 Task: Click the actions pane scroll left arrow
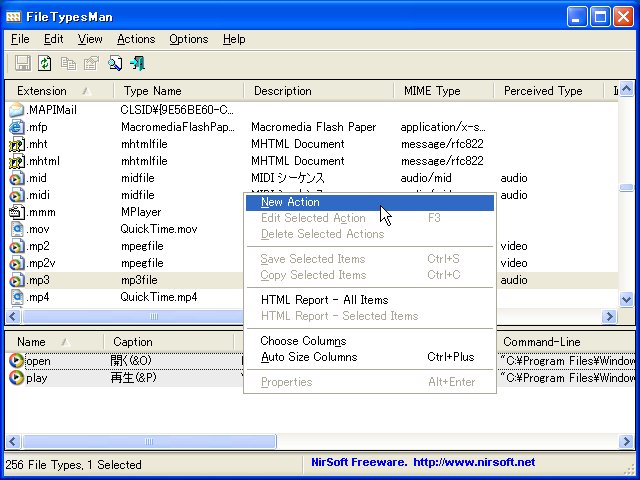[x=13, y=441]
